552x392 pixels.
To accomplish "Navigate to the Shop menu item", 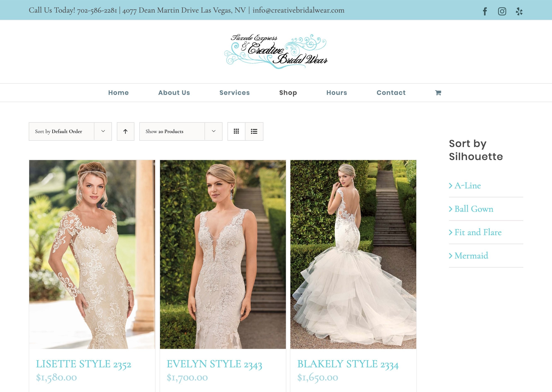I will [288, 92].
